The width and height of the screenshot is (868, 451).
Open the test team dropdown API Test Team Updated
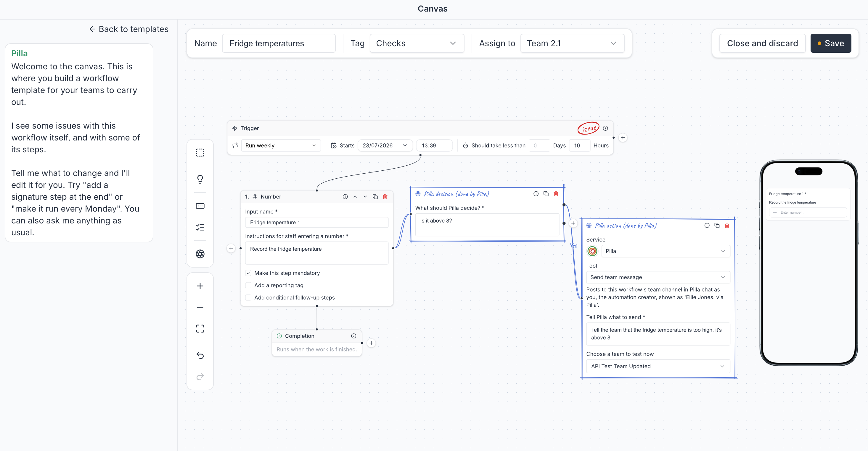[658, 366]
